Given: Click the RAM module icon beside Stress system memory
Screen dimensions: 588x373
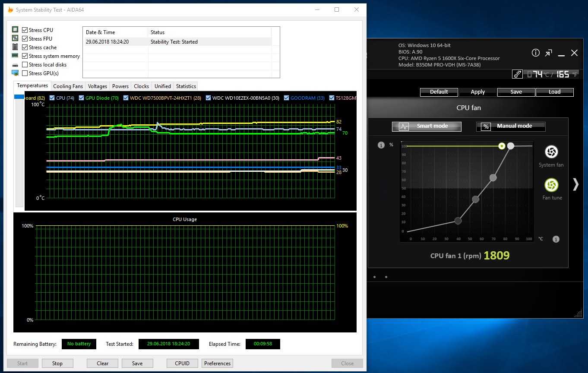Looking at the screenshot, I should click(15, 56).
